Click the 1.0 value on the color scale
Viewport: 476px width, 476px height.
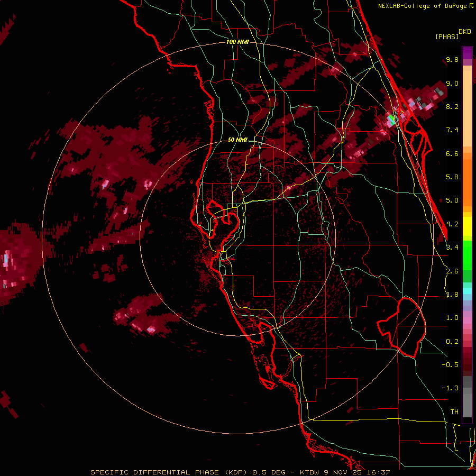point(452,318)
